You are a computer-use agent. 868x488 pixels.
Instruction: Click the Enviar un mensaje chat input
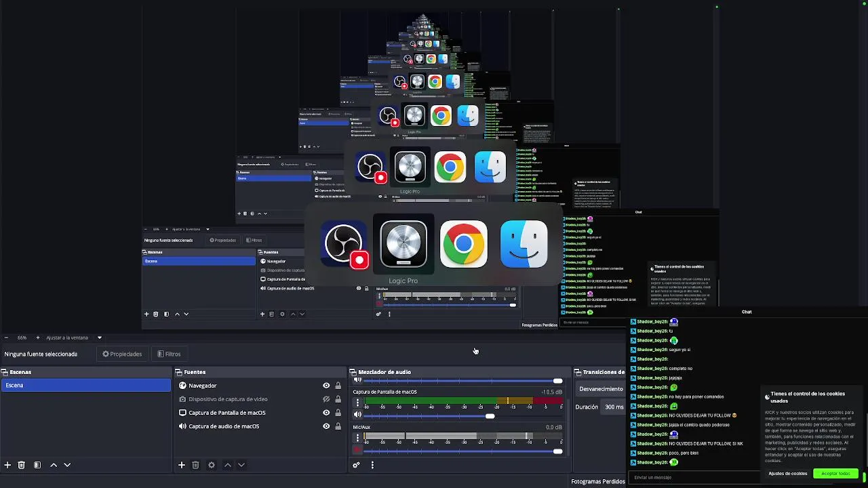(x=695, y=477)
